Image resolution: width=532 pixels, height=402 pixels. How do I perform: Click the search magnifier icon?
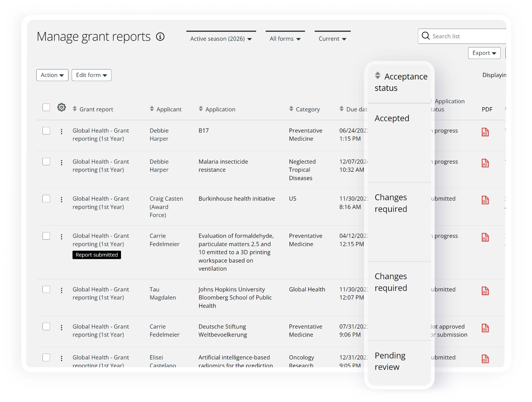point(426,36)
